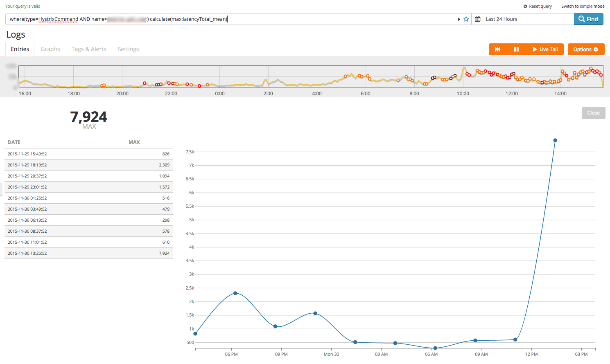This screenshot has height=364, width=610.
Task: Click the 2,309 data point at 06 PM
Action: (x=235, y=293)
